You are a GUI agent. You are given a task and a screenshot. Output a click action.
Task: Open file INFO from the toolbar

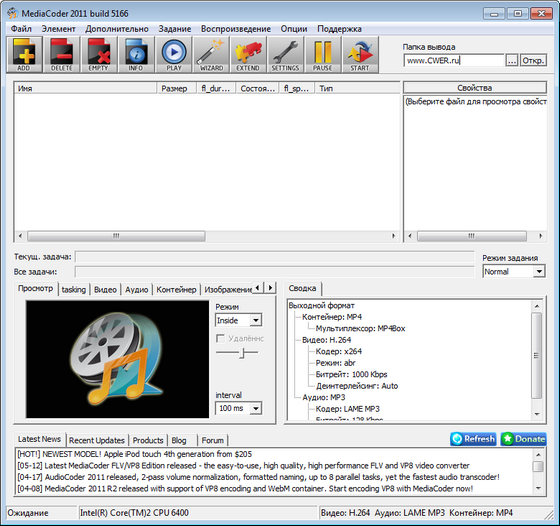(x=136, y=55)
